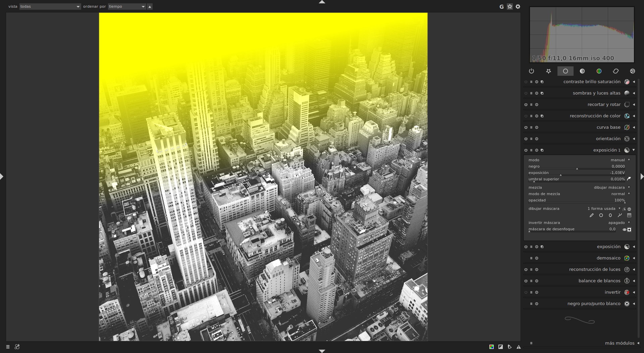Disable balance de blancos module
644x353 pixels.
(x=526, y=281)
